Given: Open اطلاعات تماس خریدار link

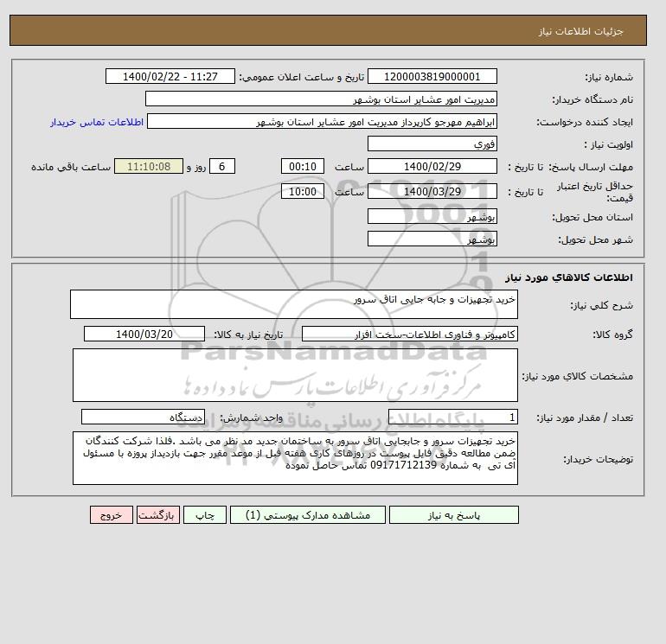Looking at the screenshot, I should tap(97, 122).
